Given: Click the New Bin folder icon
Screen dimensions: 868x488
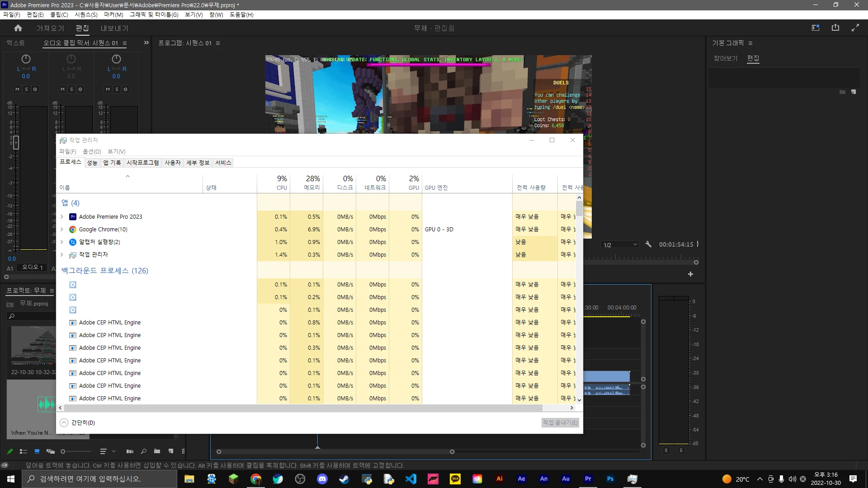Looking at the screenshot, I should 157,451.
